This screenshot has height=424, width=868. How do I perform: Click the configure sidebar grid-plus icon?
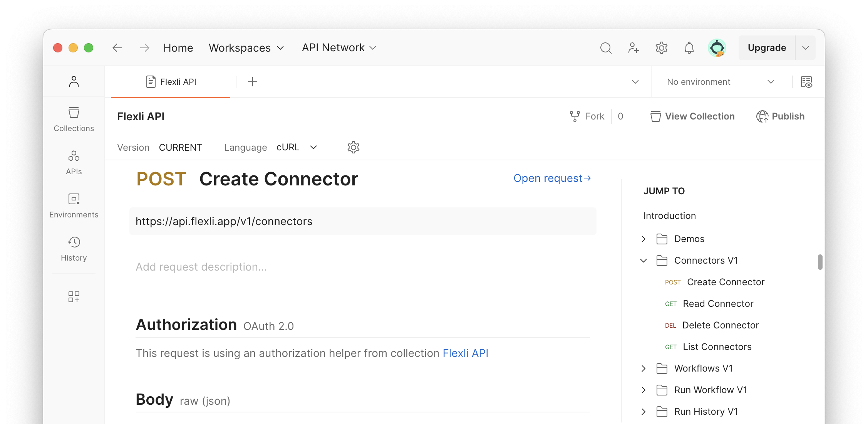click(74, 297)
